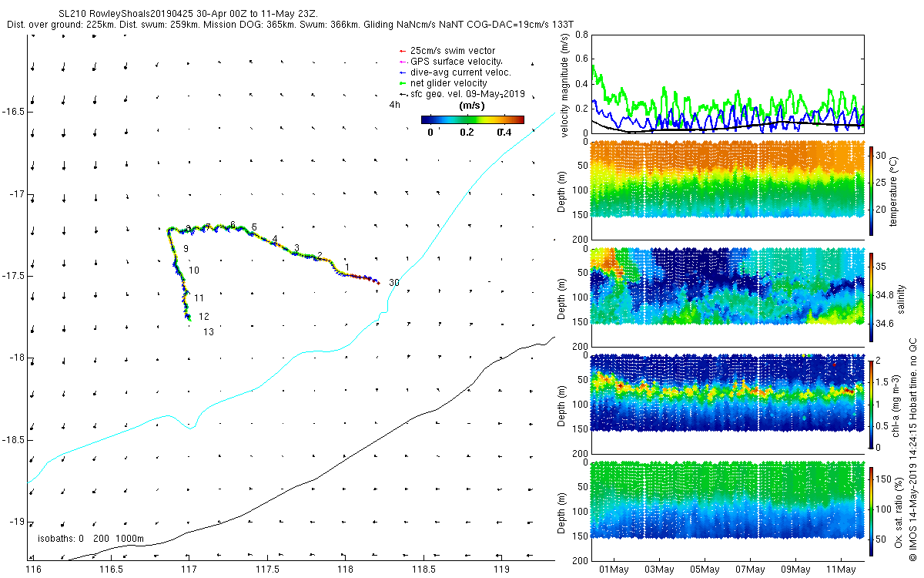Click the '4h' label near the legend
Image resolution: width=924 pixels, height=578 pixels.
click(x=395, y=104)
